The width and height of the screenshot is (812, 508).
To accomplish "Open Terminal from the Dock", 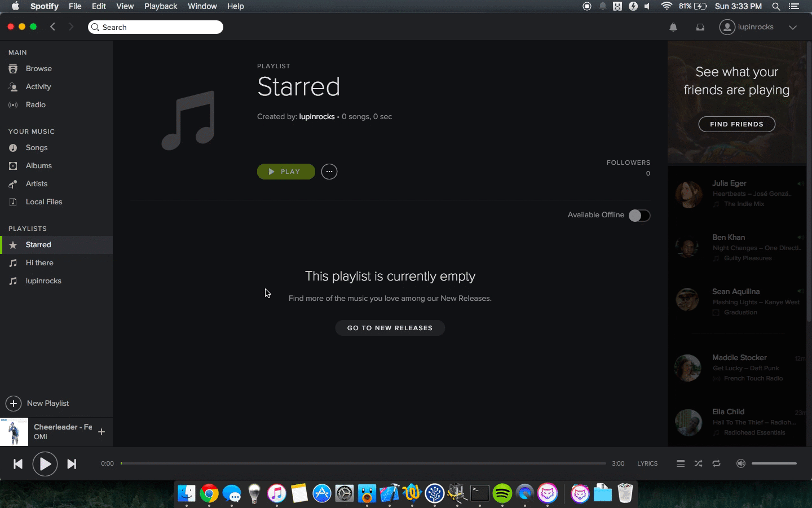I will click(x=480, y=493).
